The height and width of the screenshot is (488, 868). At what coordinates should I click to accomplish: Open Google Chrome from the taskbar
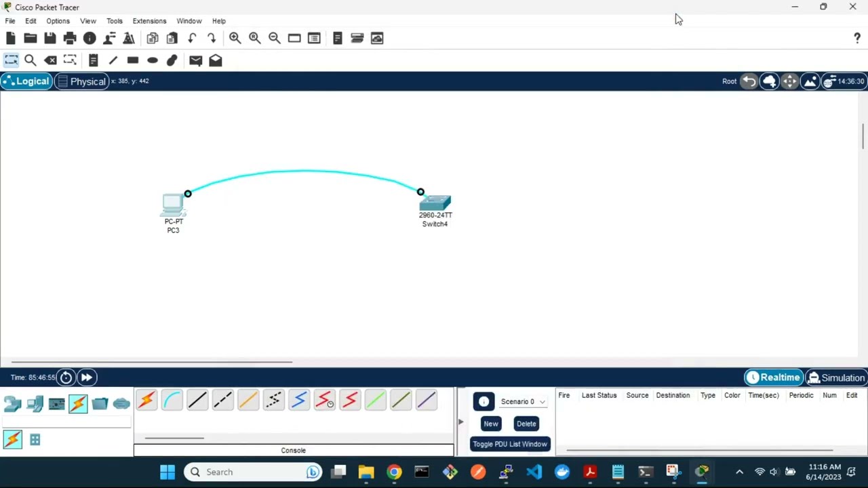pos(394,472)
